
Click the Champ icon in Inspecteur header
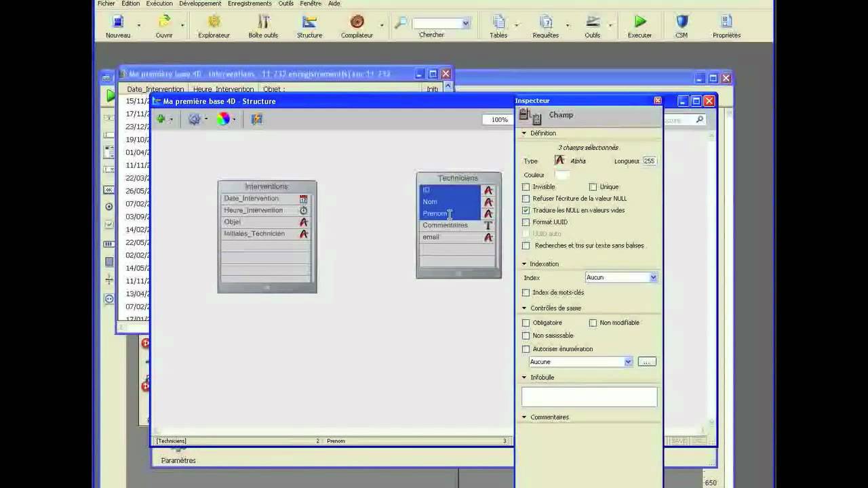[x=530, y=116]
